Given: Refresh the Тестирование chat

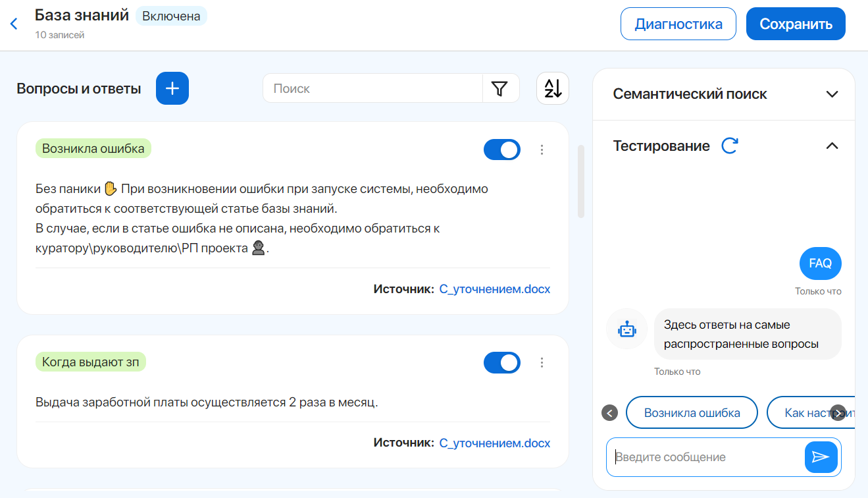Looking at the screenshot, I should tap(729, 146).
